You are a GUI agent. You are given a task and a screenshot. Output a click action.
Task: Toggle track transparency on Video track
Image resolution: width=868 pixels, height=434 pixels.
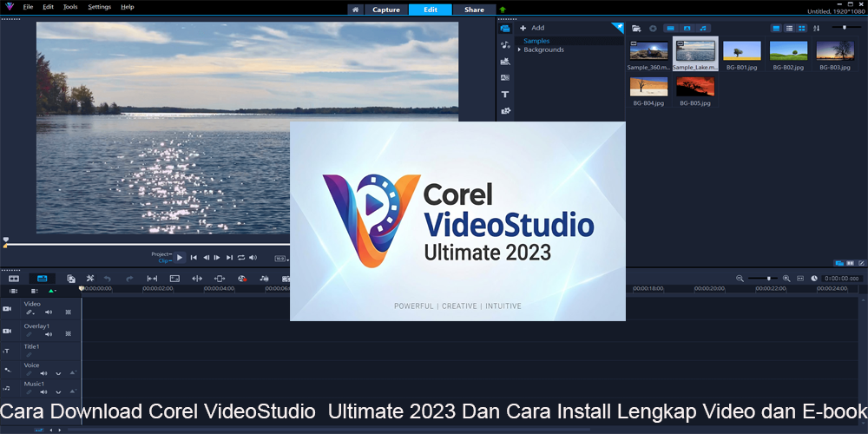68,312
